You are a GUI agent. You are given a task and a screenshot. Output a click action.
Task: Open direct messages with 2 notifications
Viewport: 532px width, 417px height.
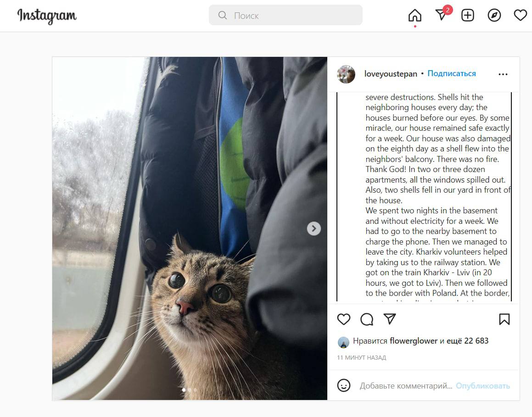[x=441, y=16]
